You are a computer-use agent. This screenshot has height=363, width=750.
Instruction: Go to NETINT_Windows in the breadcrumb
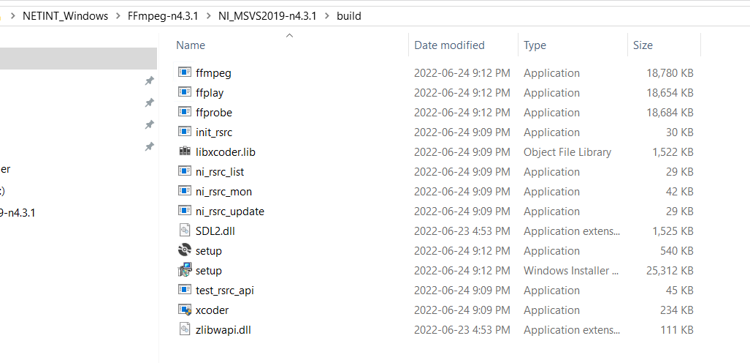(66, 16)
